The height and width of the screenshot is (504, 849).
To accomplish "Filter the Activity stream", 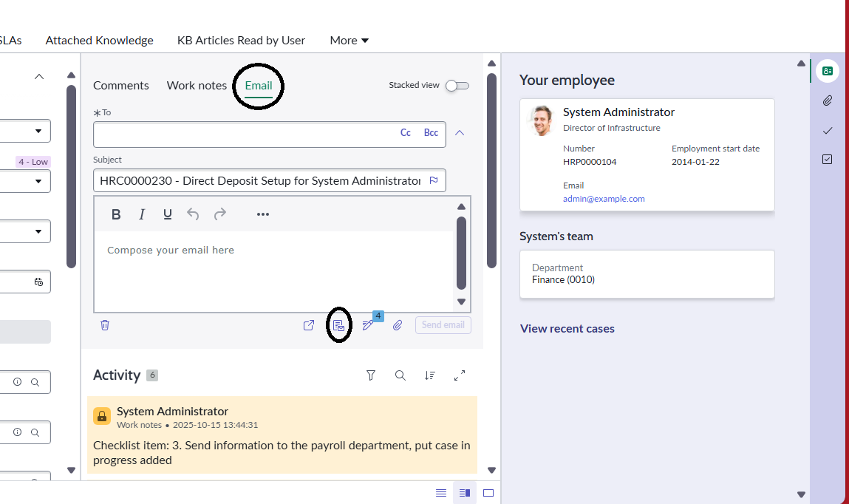I will (371, 375).
